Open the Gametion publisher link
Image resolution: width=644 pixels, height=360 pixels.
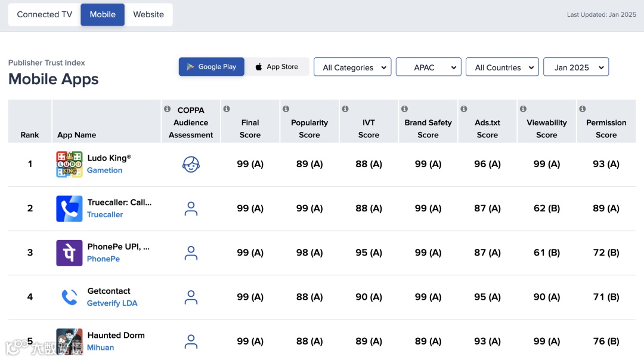[105, 170]
